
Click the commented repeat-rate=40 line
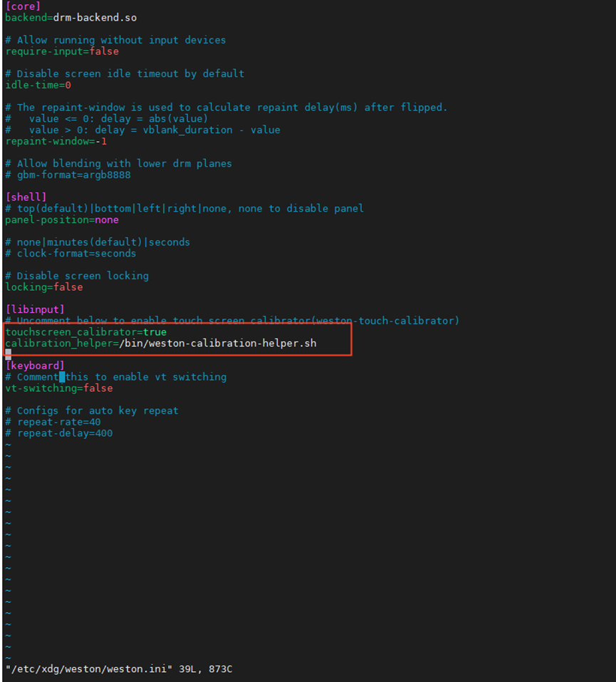point(53,422)
